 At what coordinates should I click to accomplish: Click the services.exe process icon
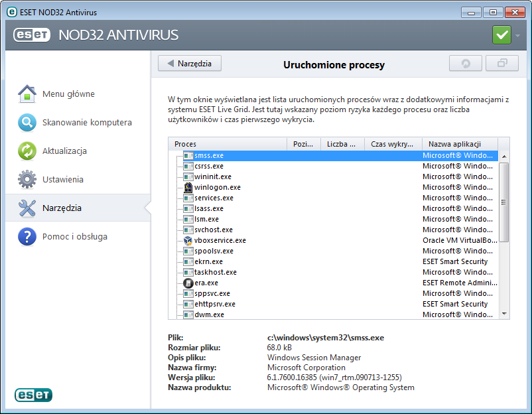(188, 198)
